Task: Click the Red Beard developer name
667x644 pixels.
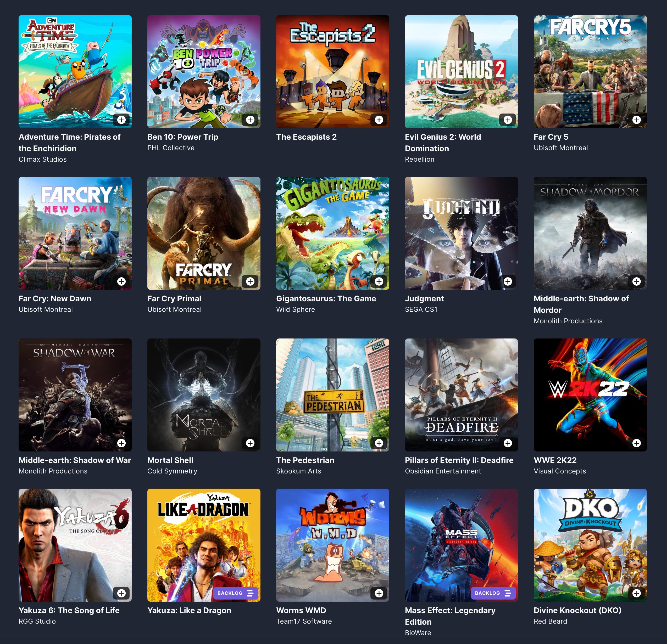Action: (x=550, y=621)
